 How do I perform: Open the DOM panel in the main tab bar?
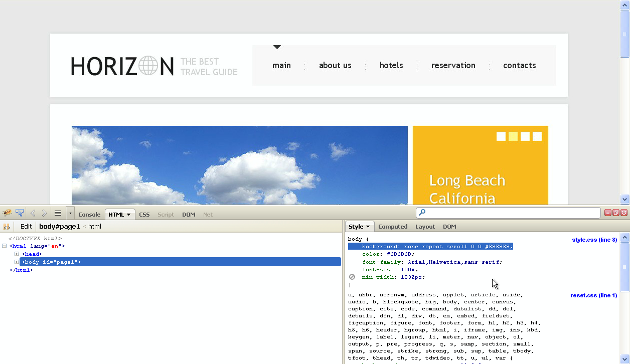coord(189,215)
